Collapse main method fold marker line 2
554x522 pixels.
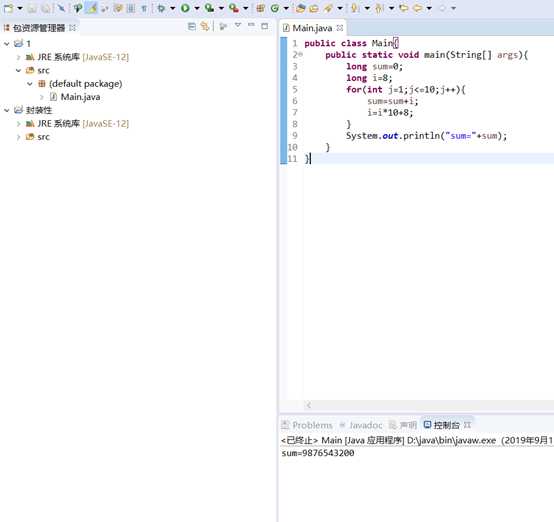point(301,54)
